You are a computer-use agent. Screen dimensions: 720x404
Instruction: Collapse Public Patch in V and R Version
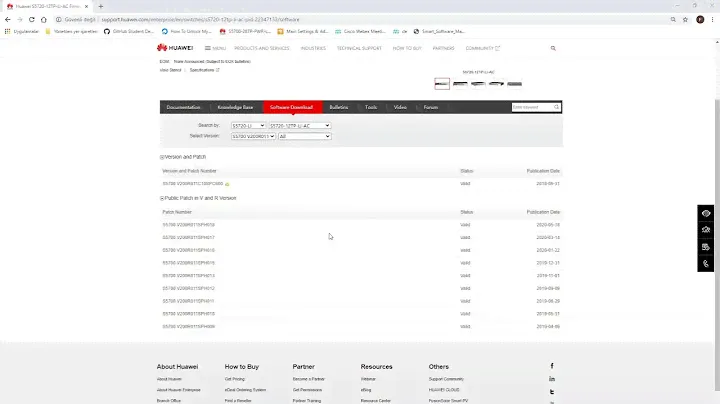tap(162, 198)
